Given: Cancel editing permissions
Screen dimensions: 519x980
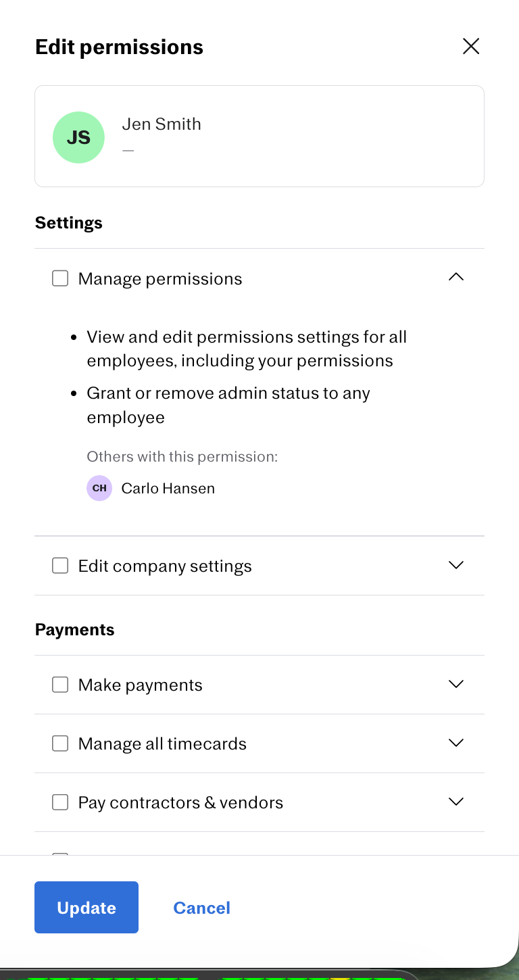Looking at the screenshot, I should click(x=201, y=908).
